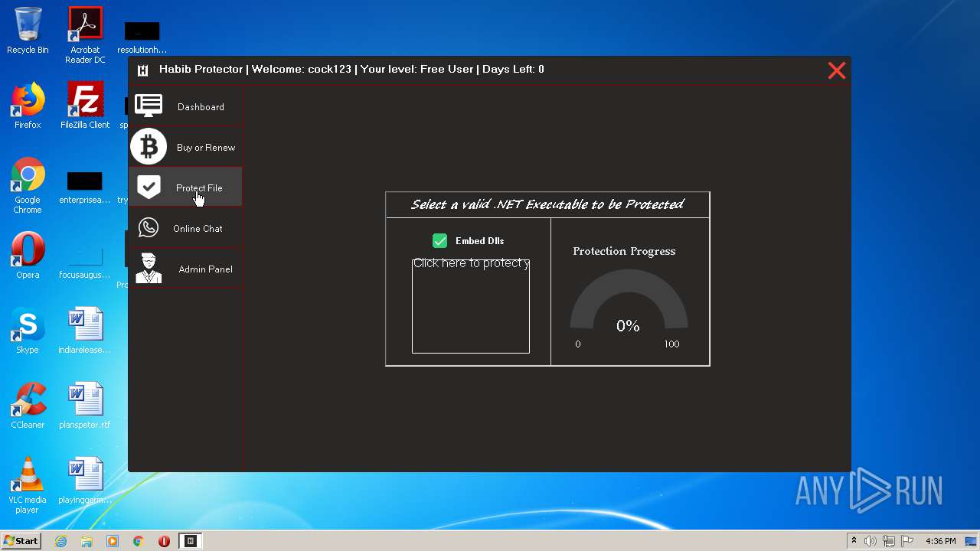Image resolution: width=980 pixels, height=551 pixels.
Task: Click the Embed Dlls label
Action: pyautogui.click(x=479, y=241)
